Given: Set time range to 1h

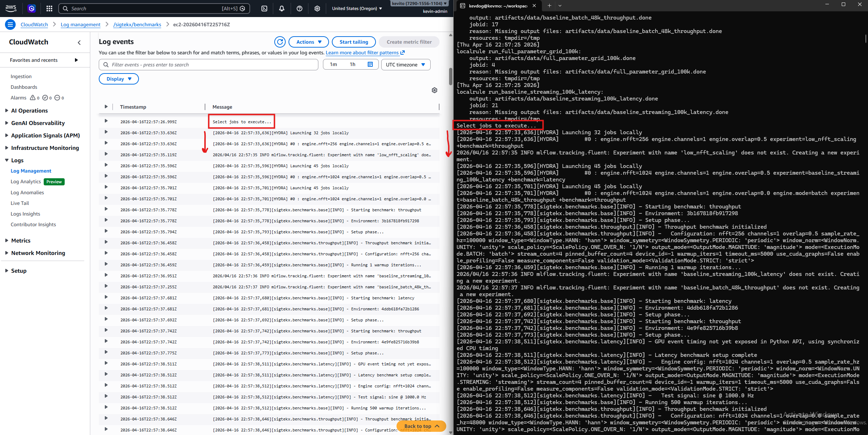Looking at the screenshot, I should pos(352,64).
